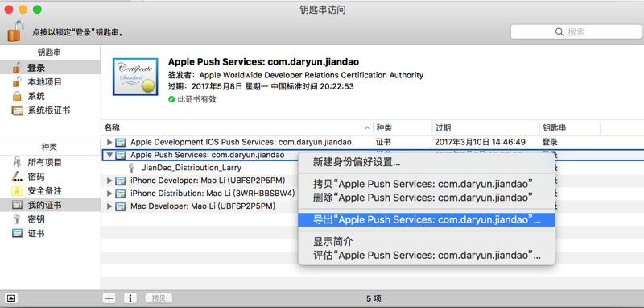Viewport: 644px width, 308px height.
Task: Select the 系统根证书 keychain
Action: (50, 110)
